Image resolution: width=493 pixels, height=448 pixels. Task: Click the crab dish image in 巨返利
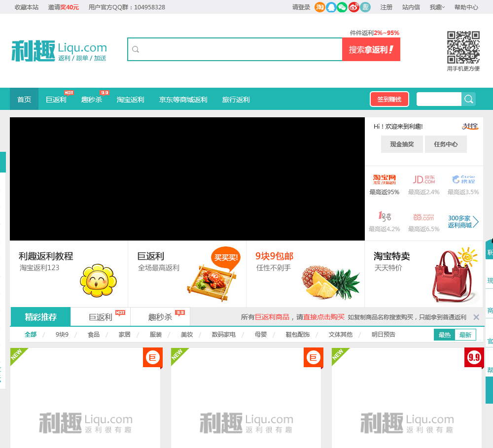pyautogui.click(x=211, y=283)
